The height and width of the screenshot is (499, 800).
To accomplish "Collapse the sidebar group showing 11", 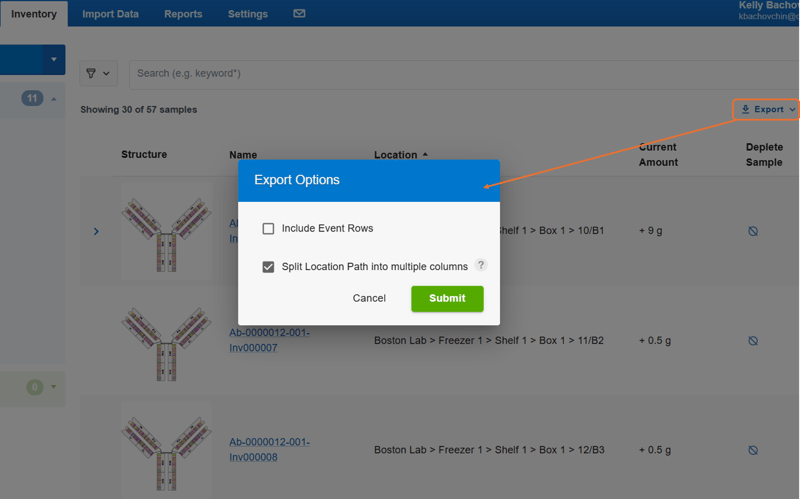I will tap(54, 98).
